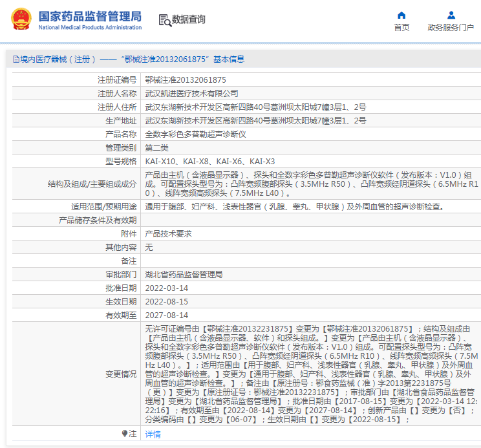Image resolution: width=481 pixels, height=448 pixels.
Task: Click 备注 row label
Action: [129, 261]
